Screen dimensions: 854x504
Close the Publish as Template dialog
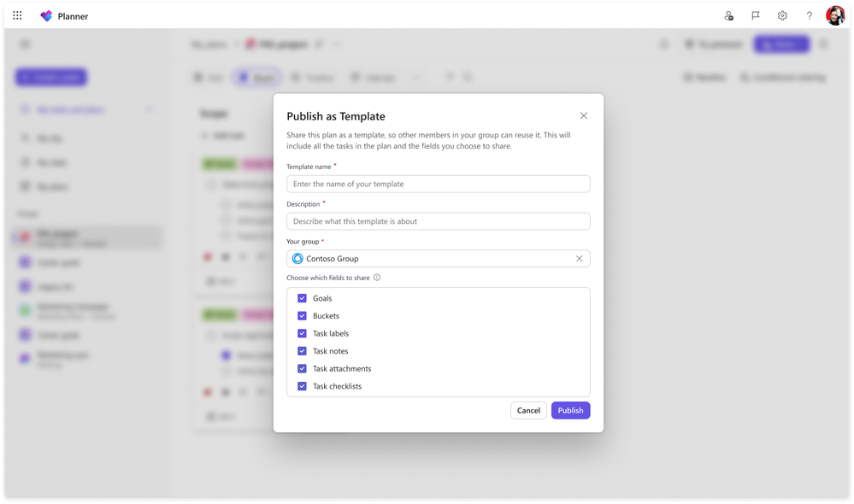pyautogui.click(x=583, y=116)
